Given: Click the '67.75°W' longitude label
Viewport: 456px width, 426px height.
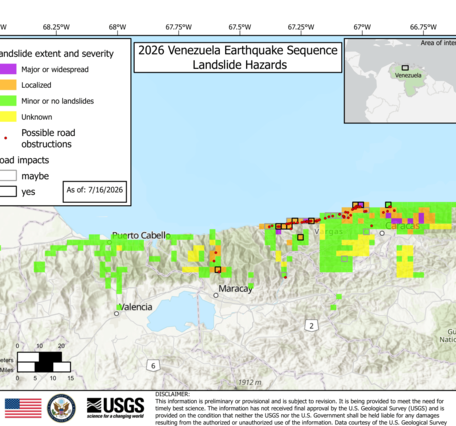Looking at the screenshot, I should 179,27.
